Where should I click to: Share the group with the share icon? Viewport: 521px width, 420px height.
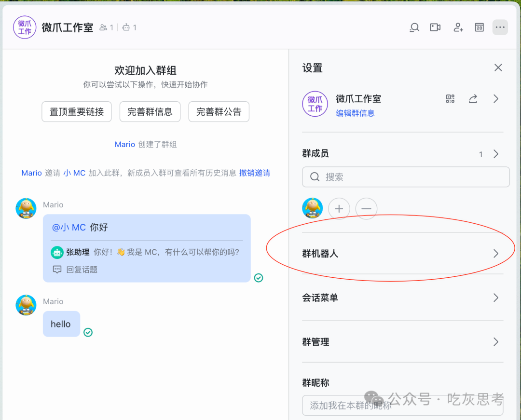[x=473, y=99]
